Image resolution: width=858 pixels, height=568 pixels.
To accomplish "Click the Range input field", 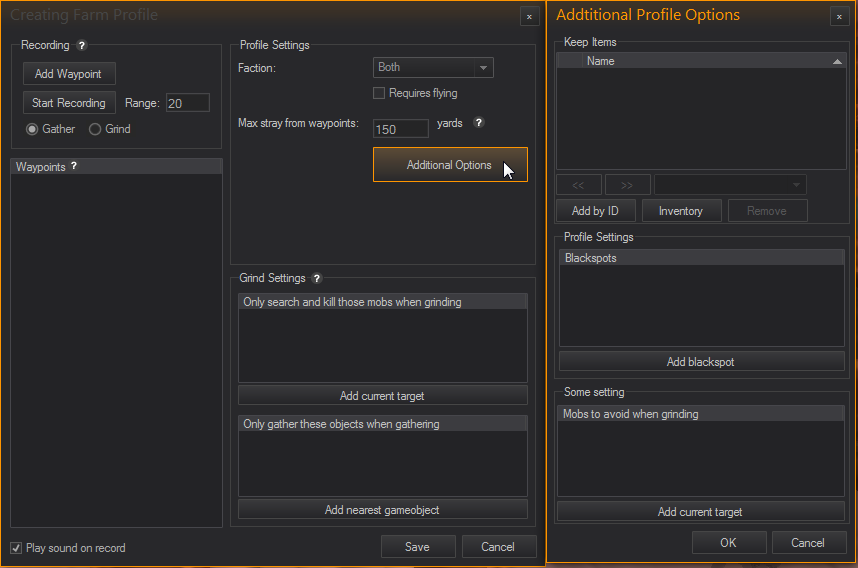I will tap(187, 103).
